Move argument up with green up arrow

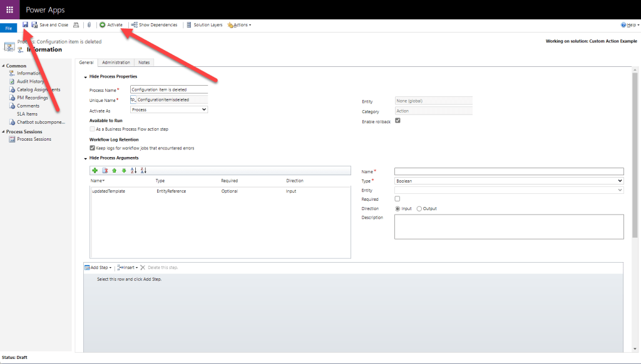pyautogui.click(x=115, y=171)
